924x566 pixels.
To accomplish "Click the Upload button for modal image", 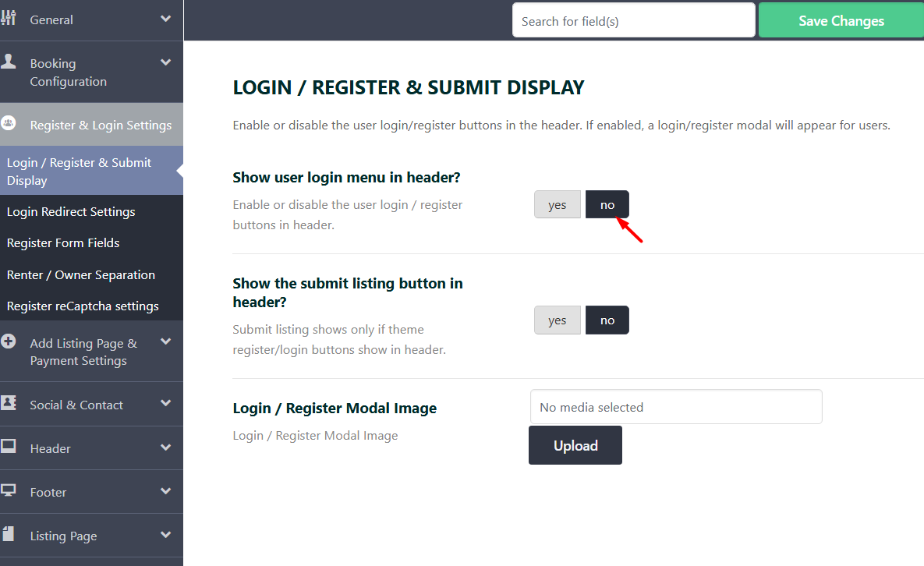I will click(575, 445).
